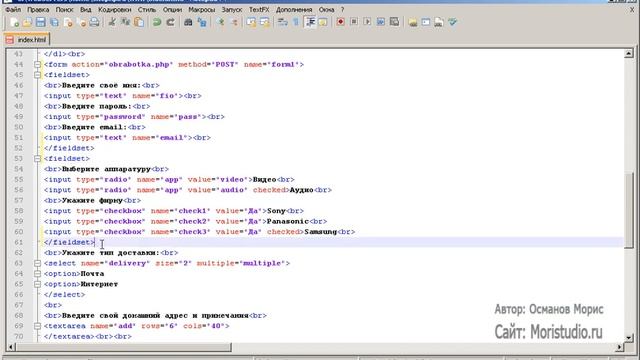Click the Play recorded macro icon
Image resolution: width=640 pixels, height=360 pixels.
(x=367, y=22)
